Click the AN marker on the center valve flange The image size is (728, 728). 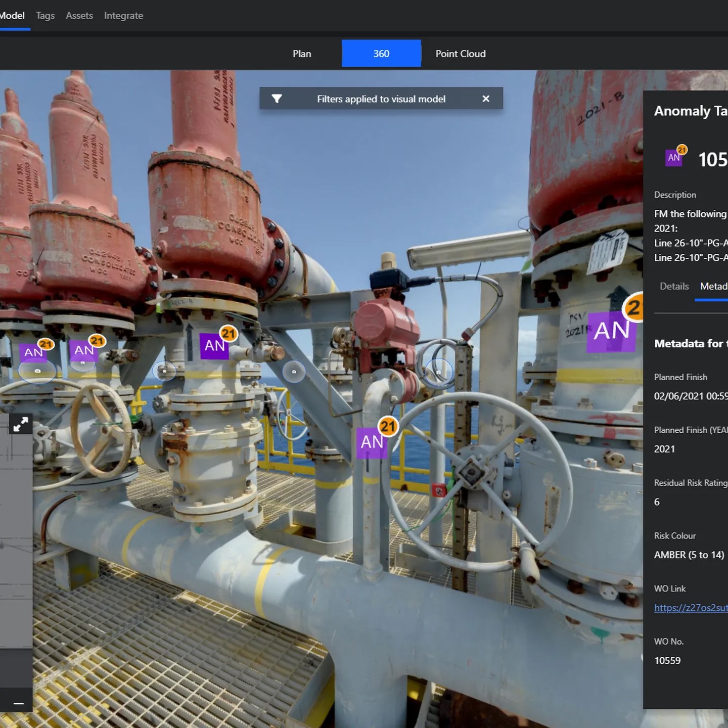[215, 346]
